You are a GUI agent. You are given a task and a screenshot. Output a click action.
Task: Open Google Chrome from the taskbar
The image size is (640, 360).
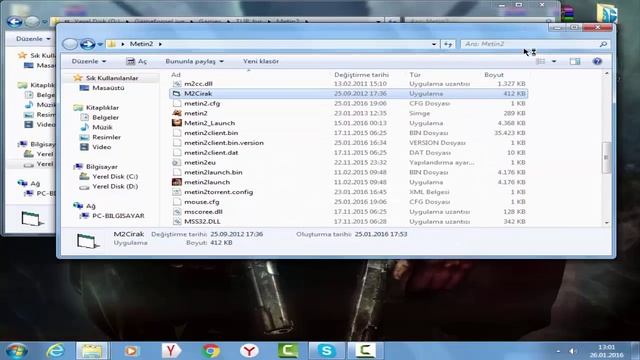(211, 351)
